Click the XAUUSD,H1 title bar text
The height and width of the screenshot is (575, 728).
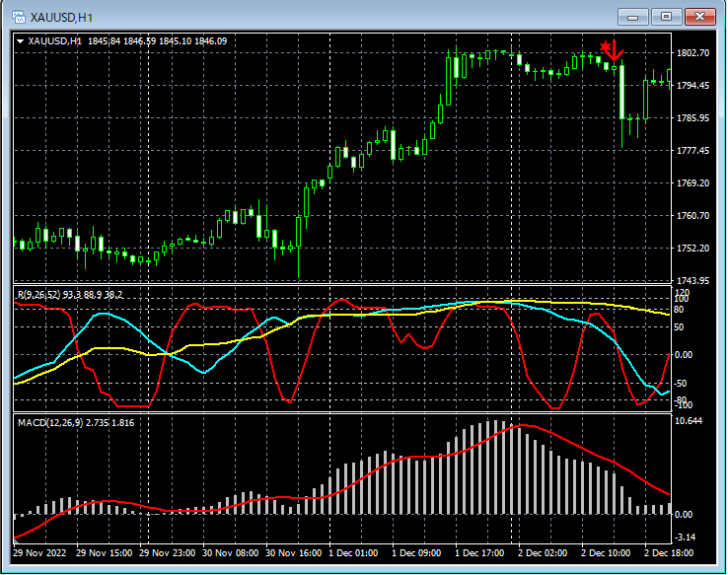61,18
